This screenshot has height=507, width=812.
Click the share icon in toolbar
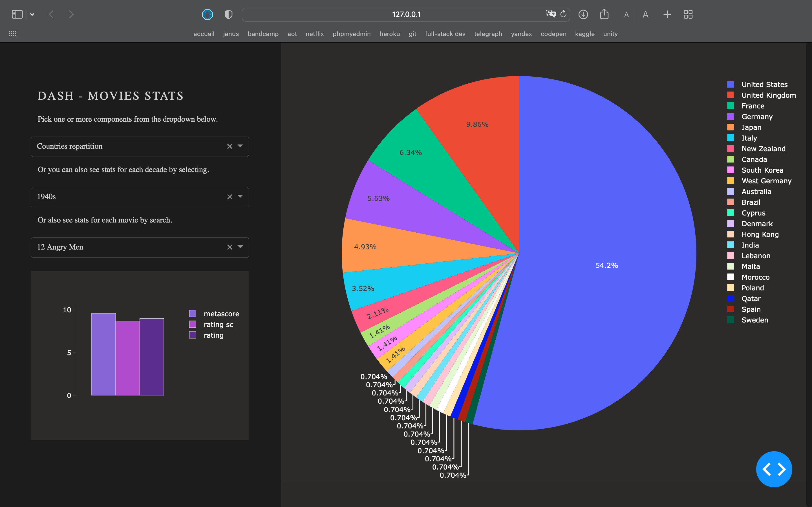click(604, 14)
